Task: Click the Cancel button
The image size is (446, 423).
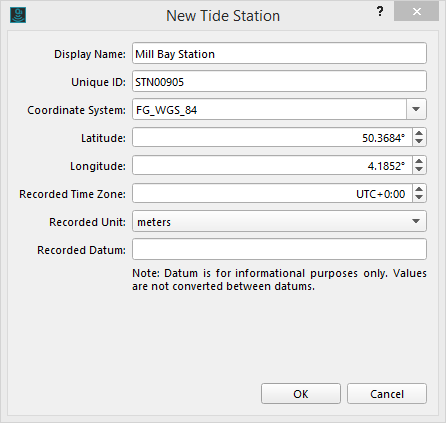Action: click(x=387, y=394)
